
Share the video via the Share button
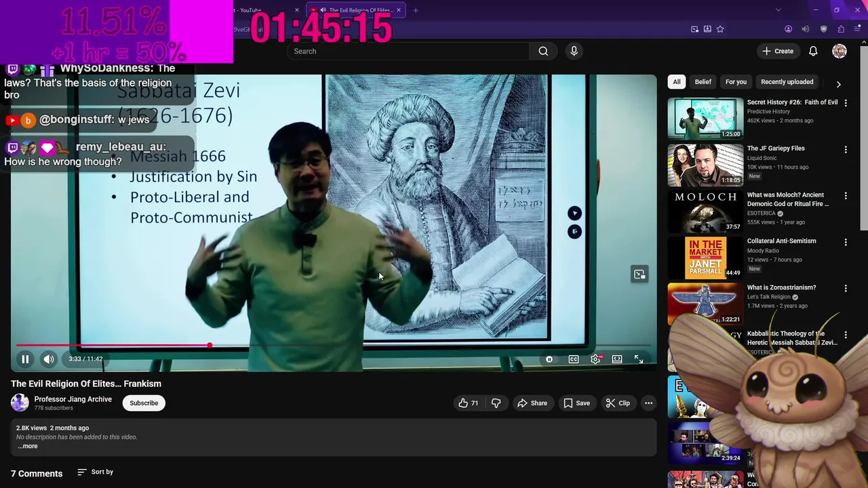pyautogui.click(x=532, y=403)
